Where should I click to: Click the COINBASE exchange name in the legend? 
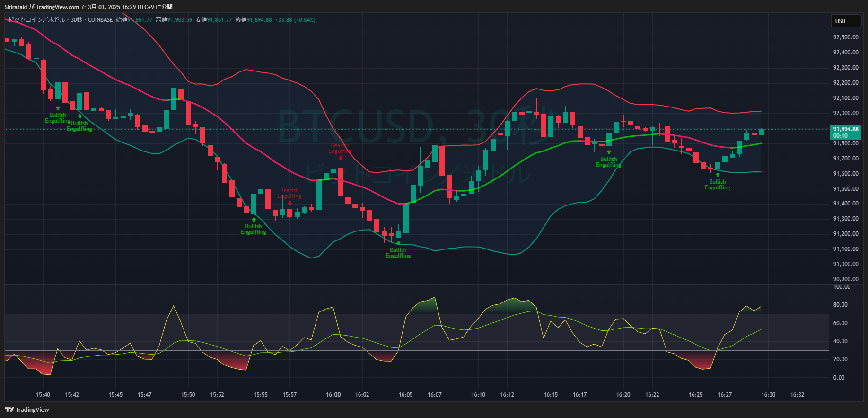(x=100, y=20)
